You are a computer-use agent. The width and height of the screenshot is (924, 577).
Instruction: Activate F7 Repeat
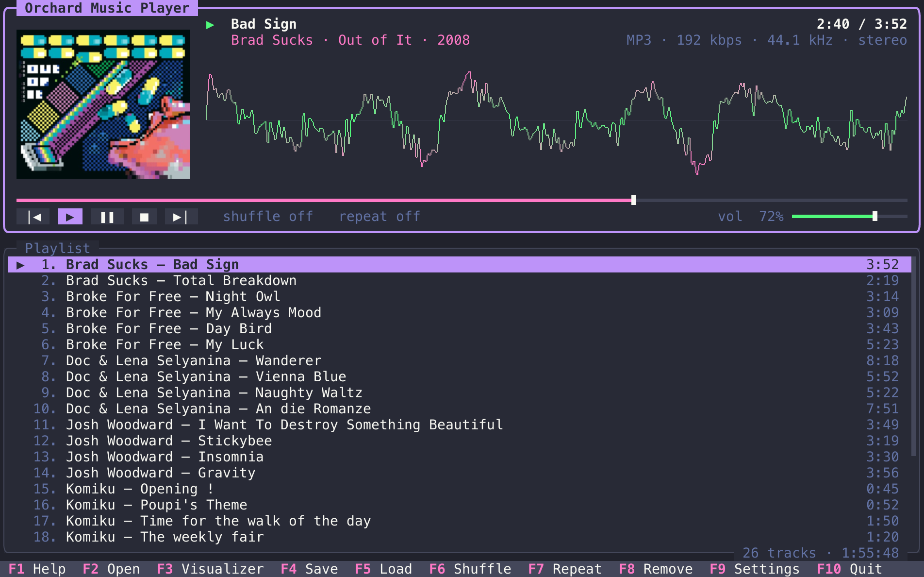(565, 569)
